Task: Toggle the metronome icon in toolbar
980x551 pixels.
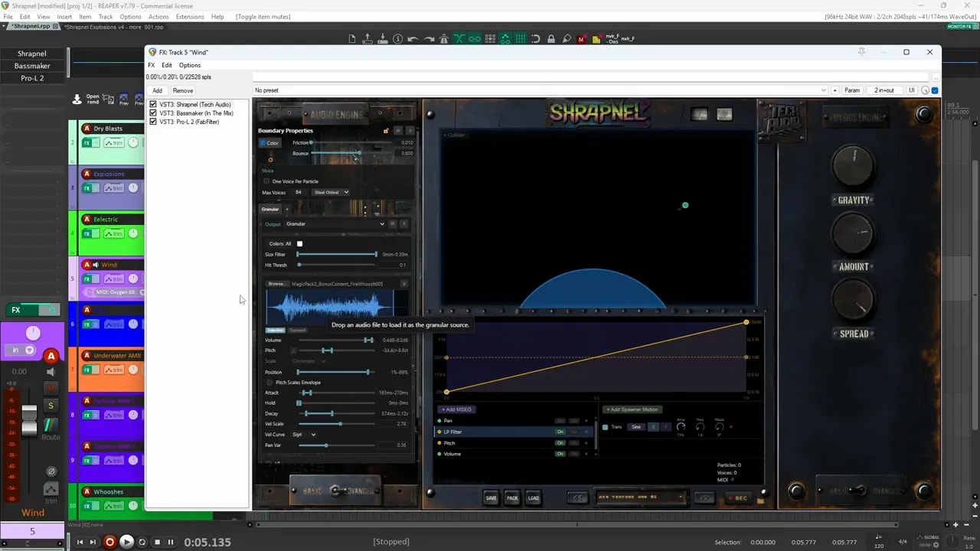Action: pyautogui.click(x=443, y=39)
